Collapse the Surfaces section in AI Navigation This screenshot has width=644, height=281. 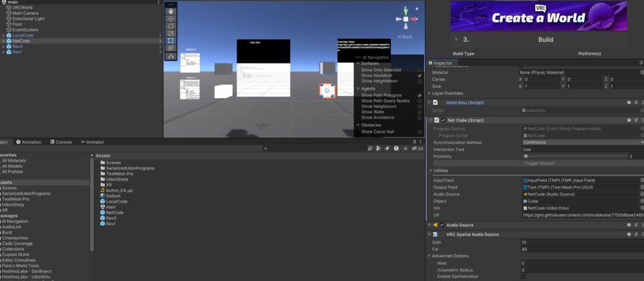pyautogui.click(x=358, y=63)
